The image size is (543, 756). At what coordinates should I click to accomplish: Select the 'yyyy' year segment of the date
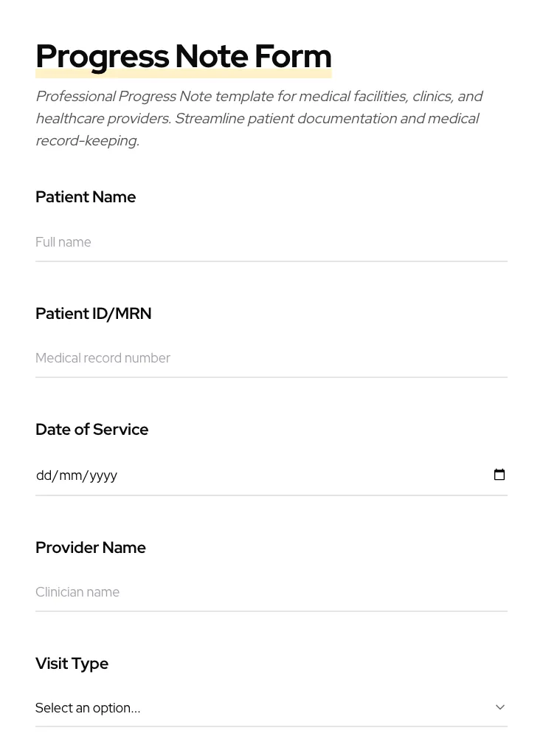pyautogui.click(x=103, y=475)
